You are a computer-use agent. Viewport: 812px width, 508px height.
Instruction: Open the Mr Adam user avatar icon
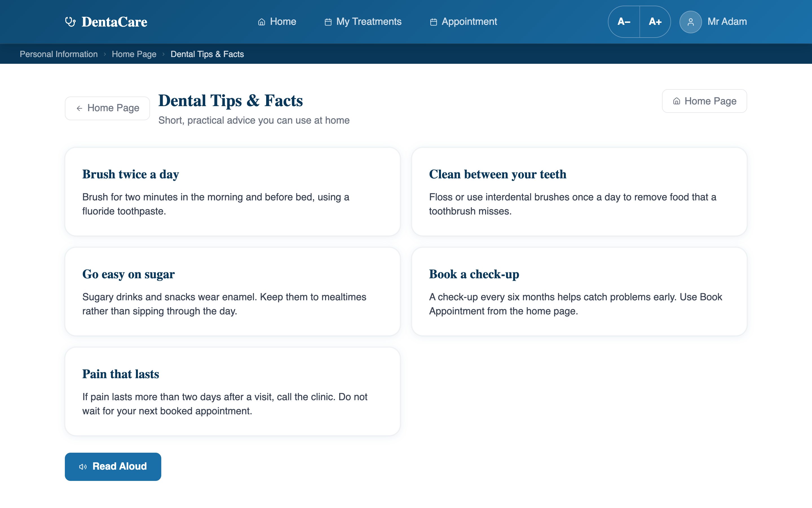(x=690, y=22)
